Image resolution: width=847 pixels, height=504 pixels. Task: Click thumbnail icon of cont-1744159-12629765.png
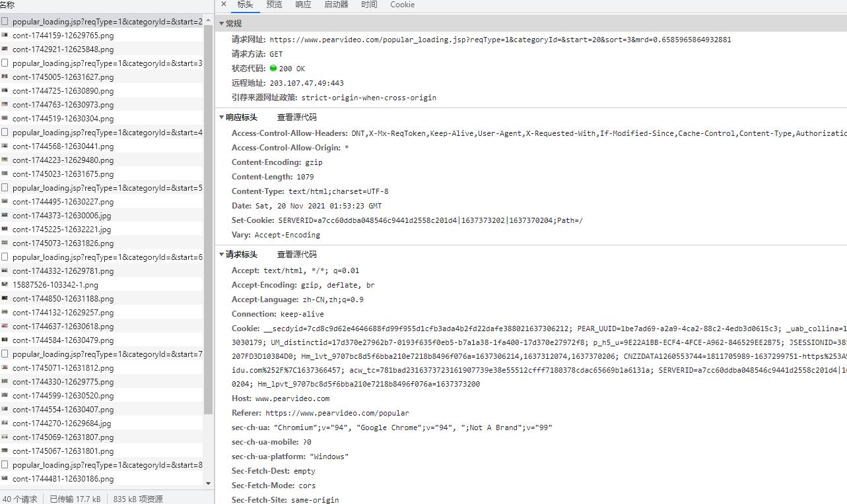(5, 36)
